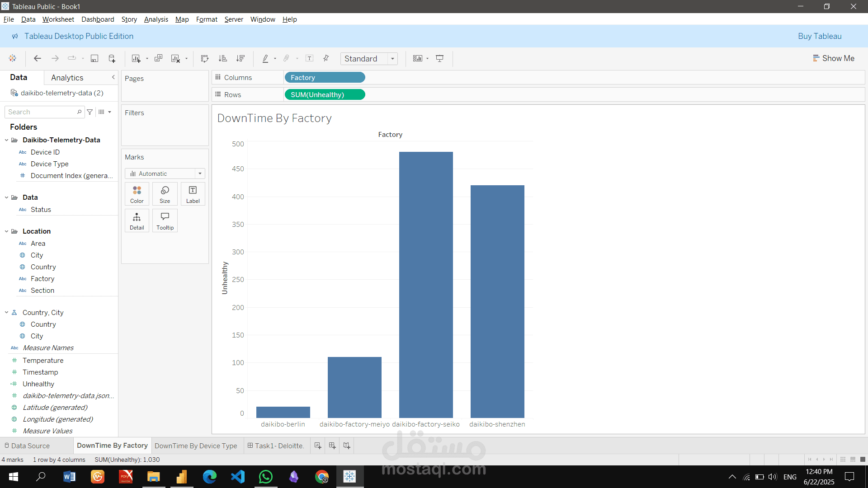
Task: Sort descending using toolbar icon
Action: tap(241, 58)
